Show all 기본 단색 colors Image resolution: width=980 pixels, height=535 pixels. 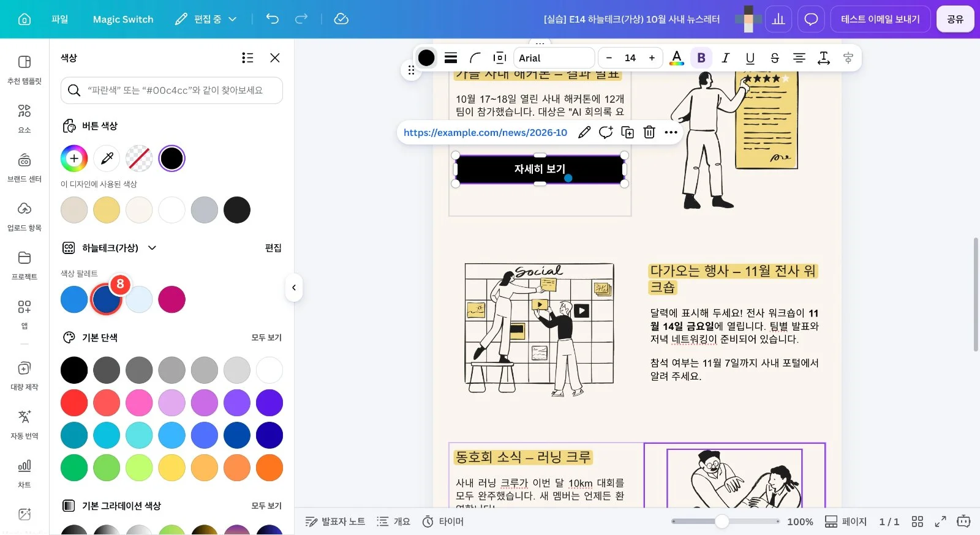coord(266,337)
